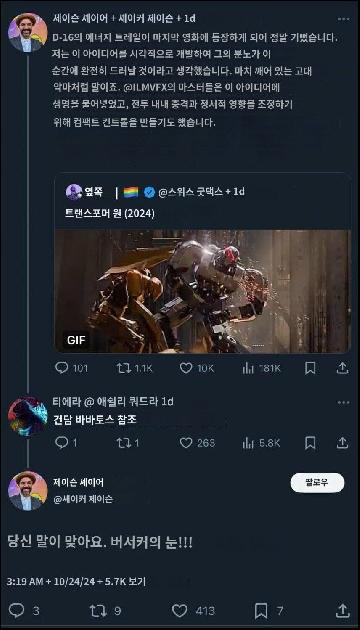This screenshot has height=630, width=360.
Task: Bookmark the main post with 7 bookmarks
Action: pos(261,611)
